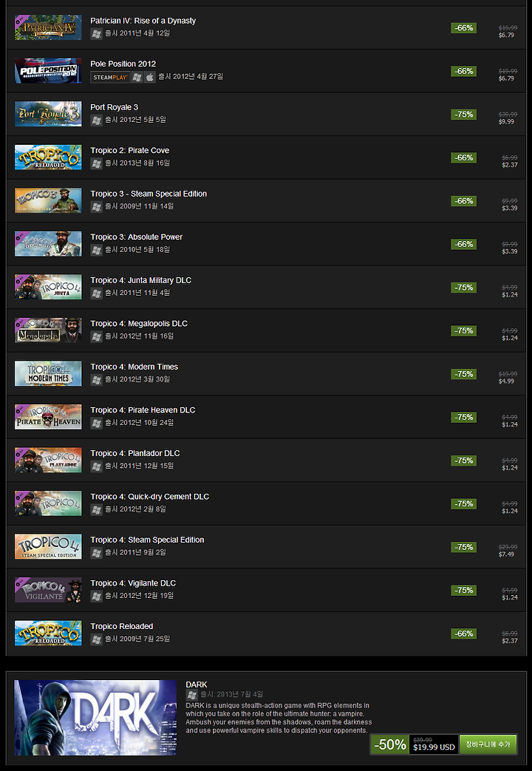This screenshot has height=771, width=532.
Task: Click the Windows icon under Patrician IV
Action: pos(96,33)
